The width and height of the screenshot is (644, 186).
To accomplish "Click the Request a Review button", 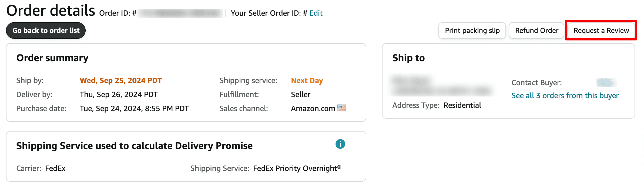I will [601, 30].
